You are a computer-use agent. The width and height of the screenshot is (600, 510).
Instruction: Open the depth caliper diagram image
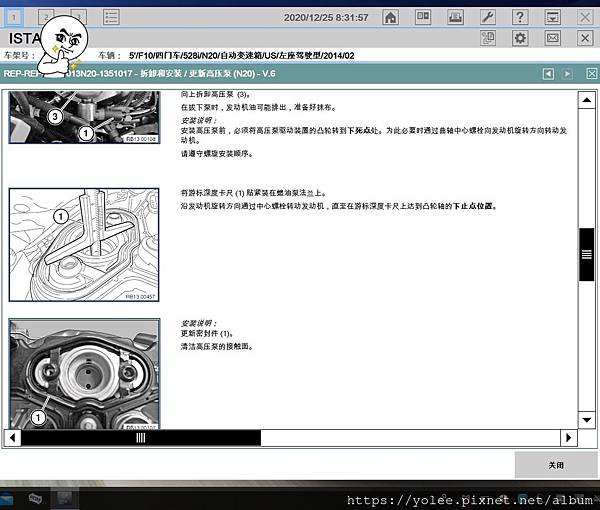coord(84,245)
